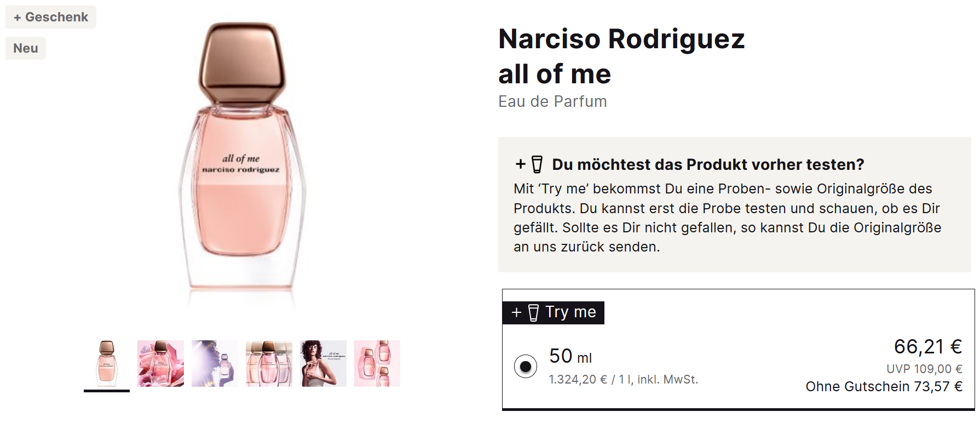
Task: Open thumbnail of model holding perfume
Action: [323, 363]
